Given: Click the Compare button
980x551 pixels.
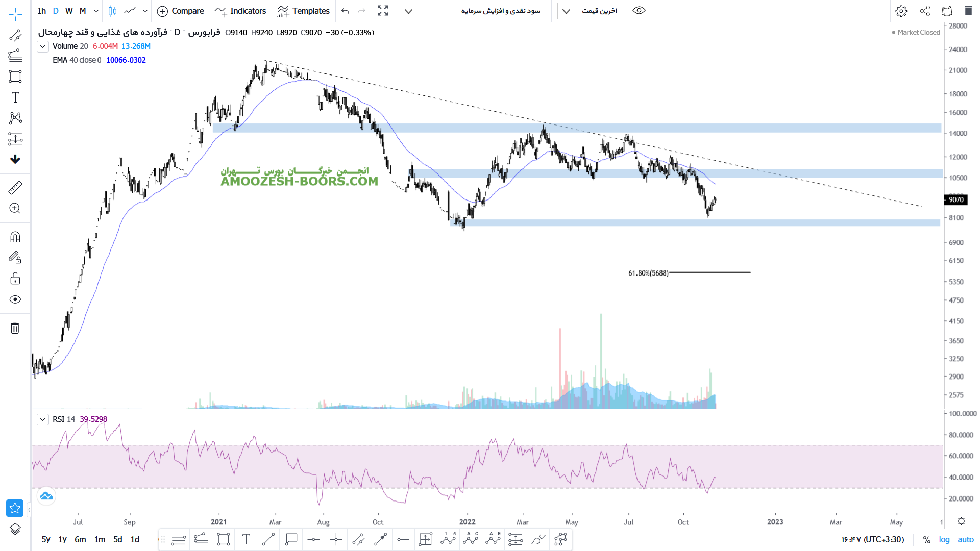Looking at the screenshot, I should click(x=181, y=11).
